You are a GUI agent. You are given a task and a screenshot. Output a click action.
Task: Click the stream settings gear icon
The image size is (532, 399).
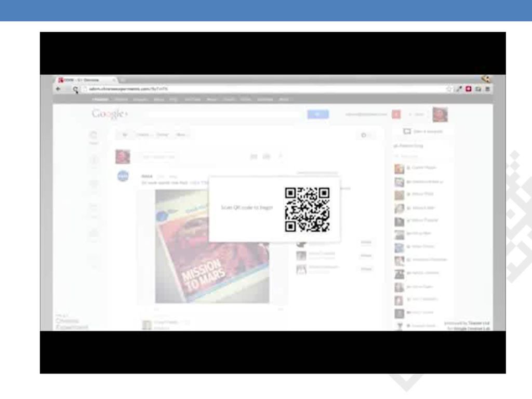[x=364, y=135]
